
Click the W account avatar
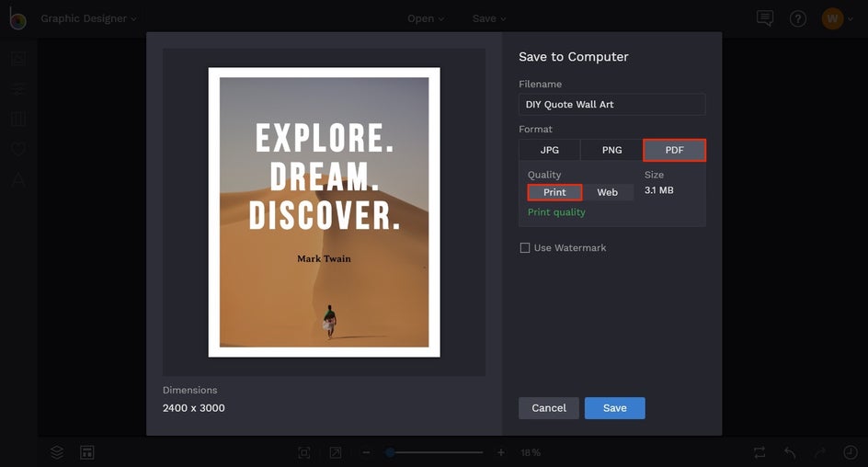(x=832, y=18)
